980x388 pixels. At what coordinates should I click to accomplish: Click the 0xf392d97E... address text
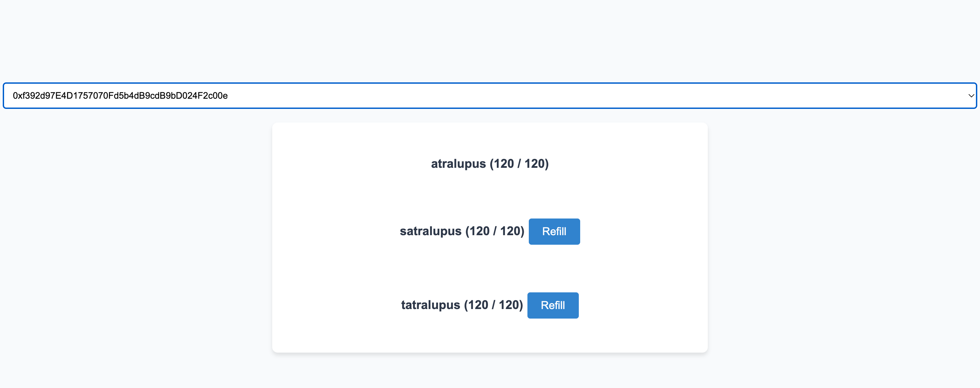pyautogui.click(x=120, y=96)
